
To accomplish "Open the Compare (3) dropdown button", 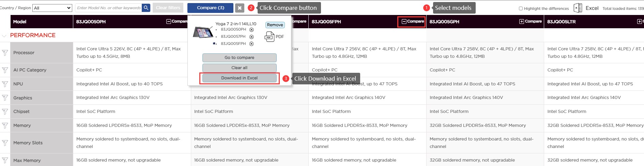I will coord(210,8).
